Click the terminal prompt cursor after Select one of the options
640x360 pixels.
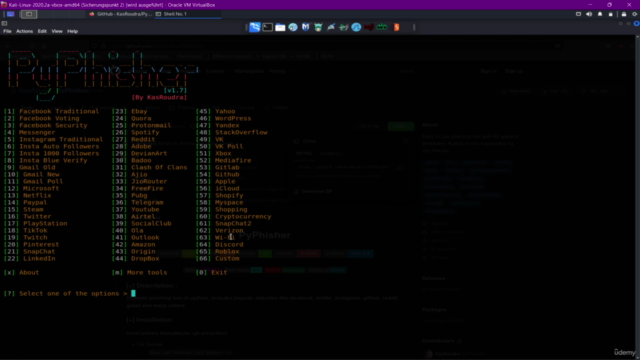[133, 293]
